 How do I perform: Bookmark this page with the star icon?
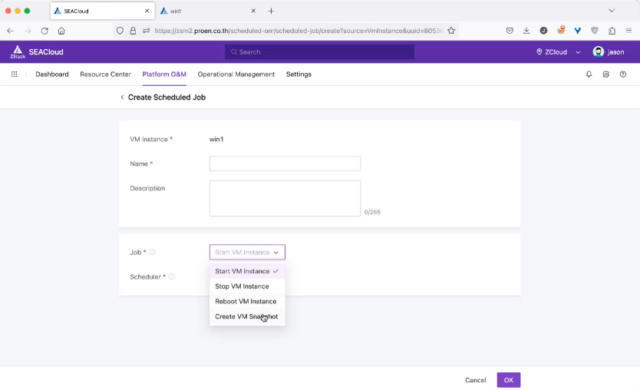(x=451, y=31)
